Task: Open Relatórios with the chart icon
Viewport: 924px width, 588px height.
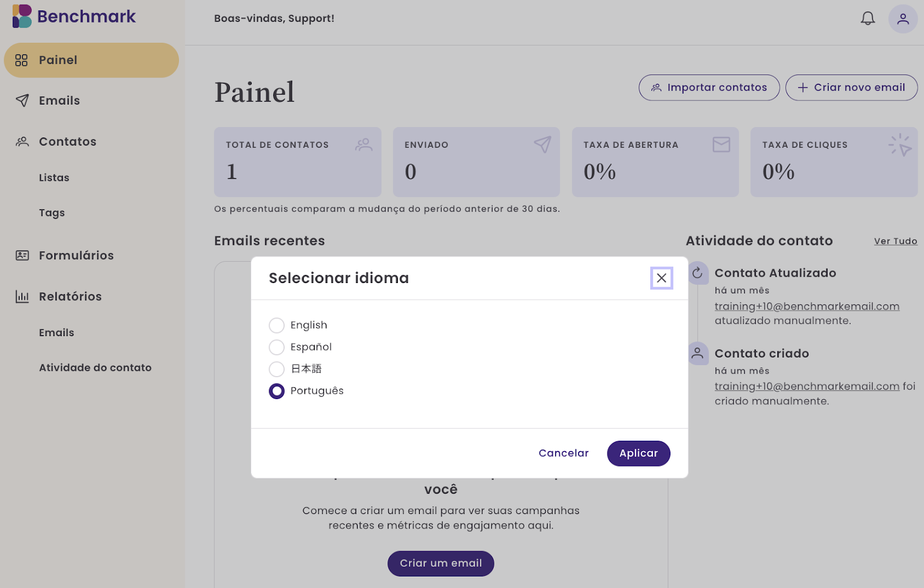Action: [70, 296]
